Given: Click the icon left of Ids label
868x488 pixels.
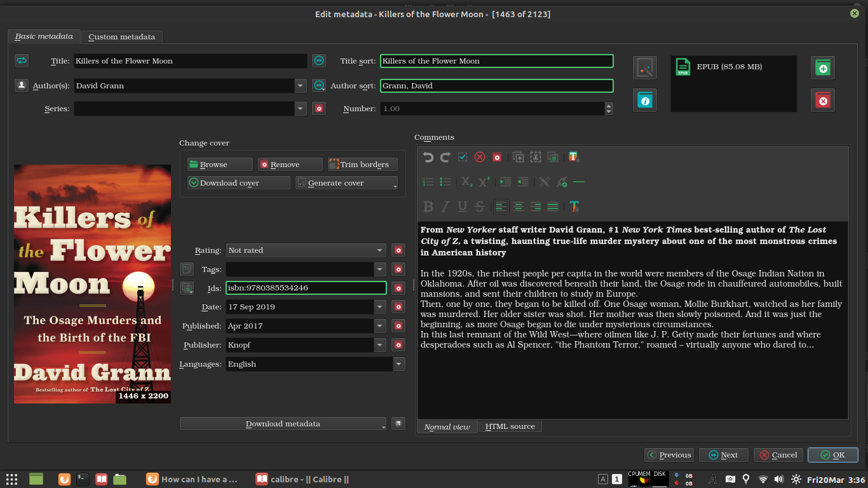Looking at the screenshot, I should tap(187, 288).
